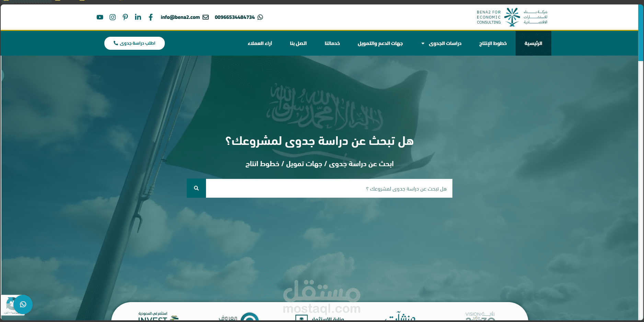Open the جهات الدعم والتمويل menu item
Screen dimensions: 644x322
point(380,43)
